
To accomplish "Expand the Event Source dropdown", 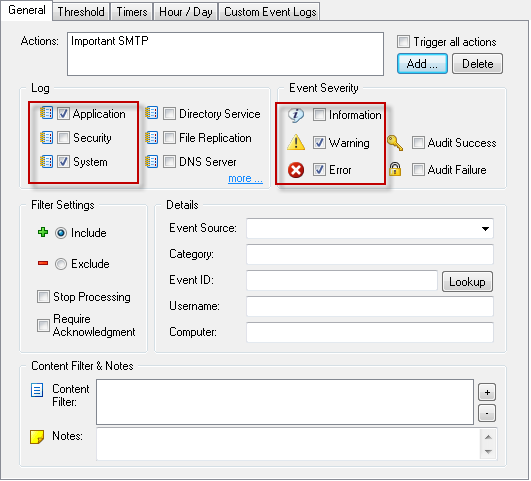I will [485, 229].
